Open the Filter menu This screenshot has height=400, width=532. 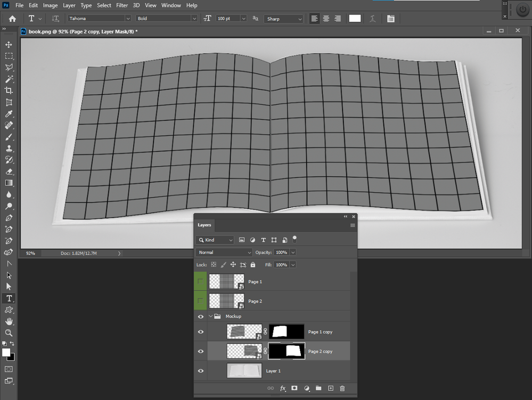122,5
